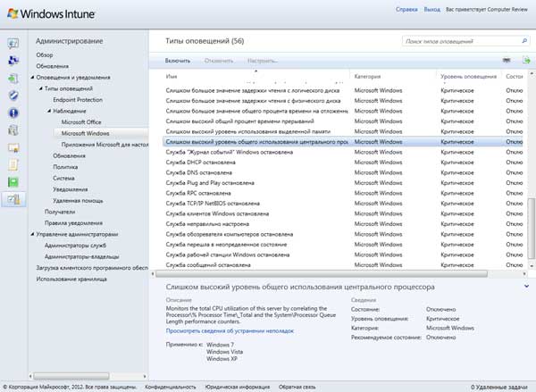Open the Endpoint Protection shield icon
Screen dimensions: 536x392
[x=13, y=96]
